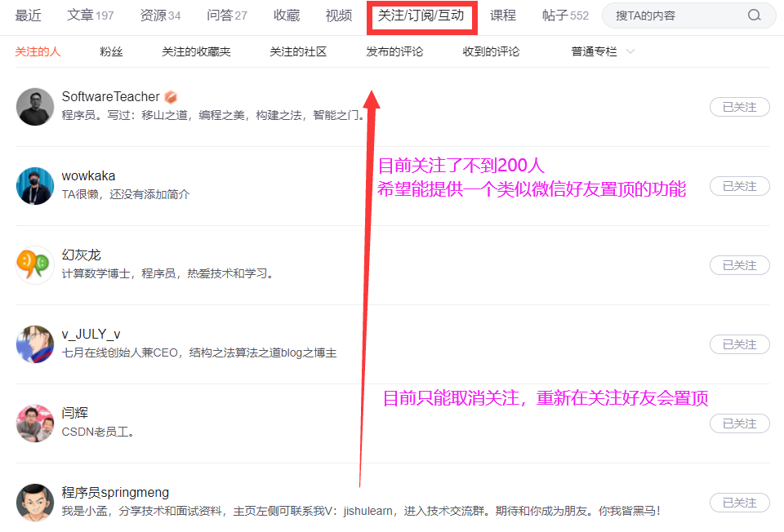Click SoftwareTeacher's orange expert badge icon
Viewport: 784px width, 532px height.
[x=171, y=96]
